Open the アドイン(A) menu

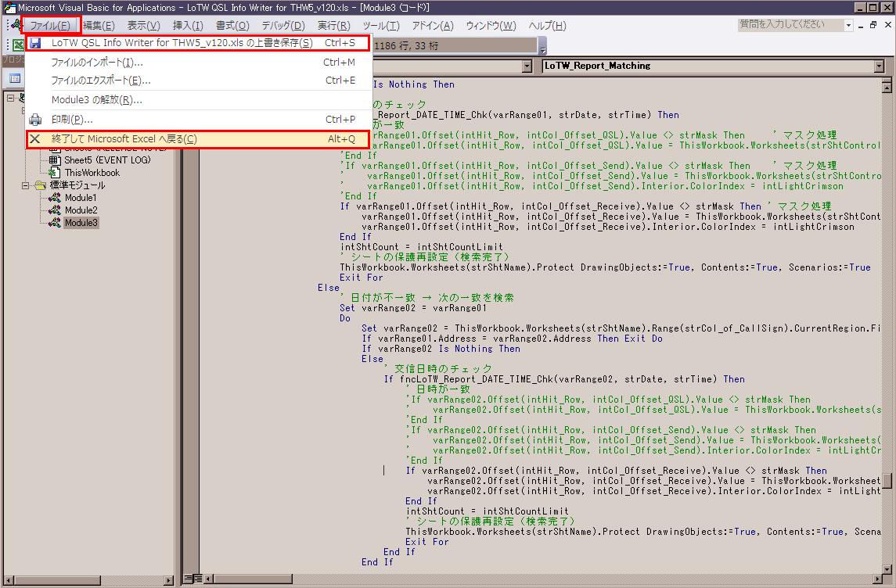tap(433, 26)
